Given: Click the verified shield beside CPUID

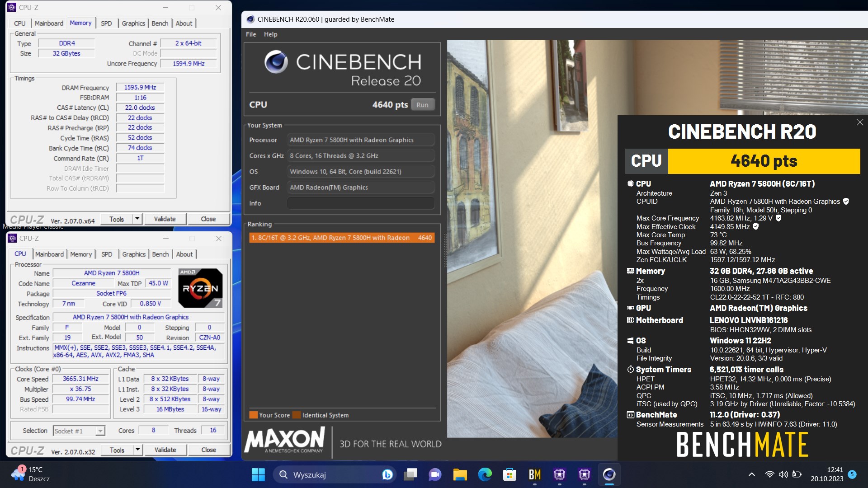Looking at the screenshot, I should (x=846, y=202).
